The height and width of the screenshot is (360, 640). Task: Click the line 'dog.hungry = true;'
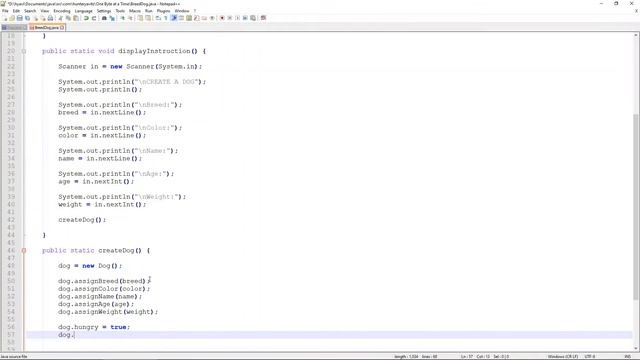94,327
